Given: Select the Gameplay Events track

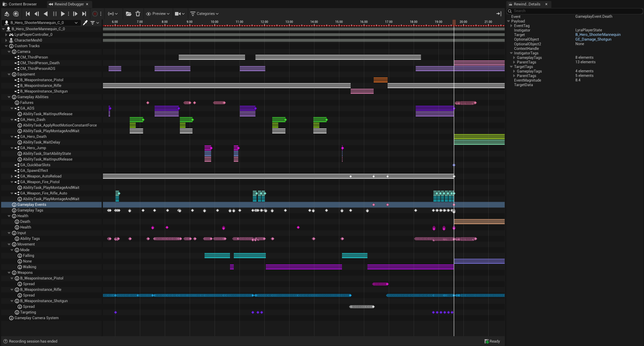Looking at the screenshot, I should [x=52, y=205].
